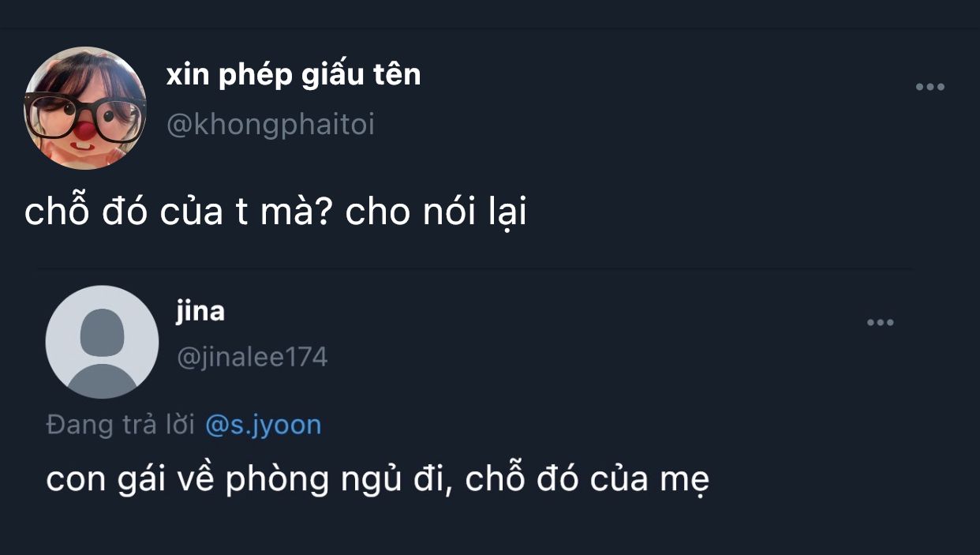Open the three-dot menu on xin phép giấu tên's post
This screenshot has height=555, width=980.
(930, 87)
